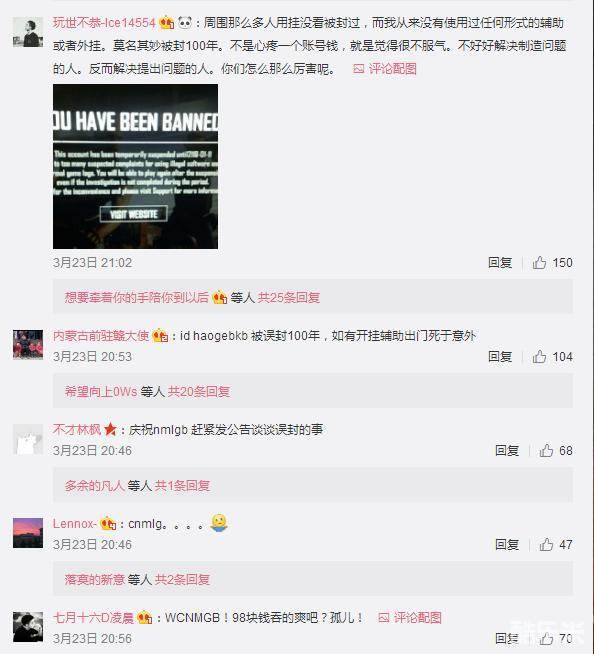Open 七月十六D凌晨's avatar image

(x=28, y=627)
